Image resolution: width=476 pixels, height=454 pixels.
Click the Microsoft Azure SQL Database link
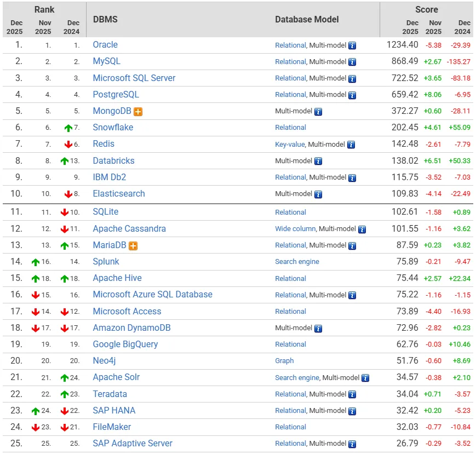pyautogui.click(x=152, y=294)
